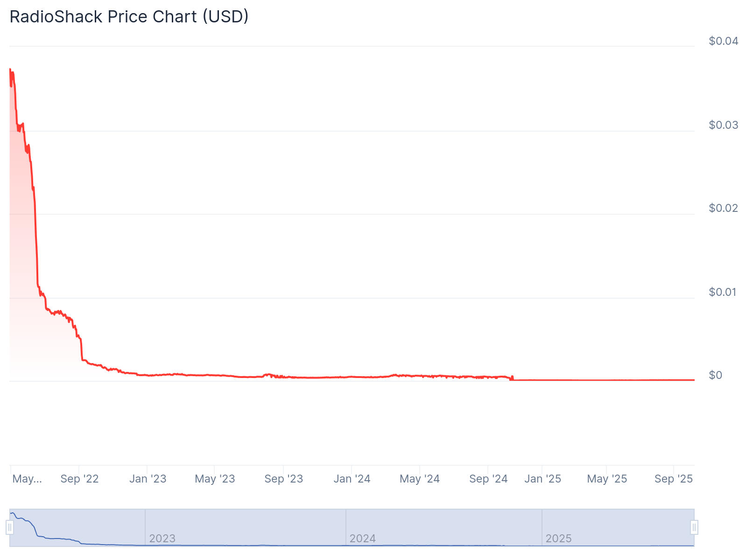Click the Jan '25 x-axis label

[542, 479]
